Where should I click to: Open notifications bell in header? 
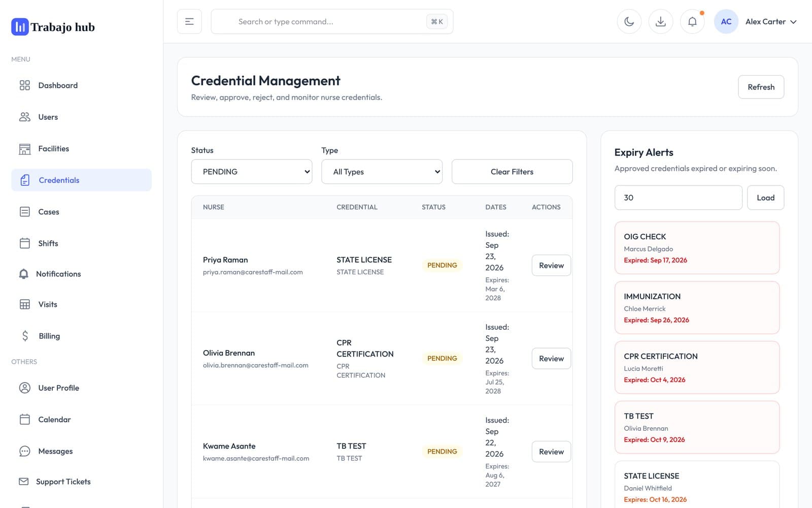click(692, 21)
